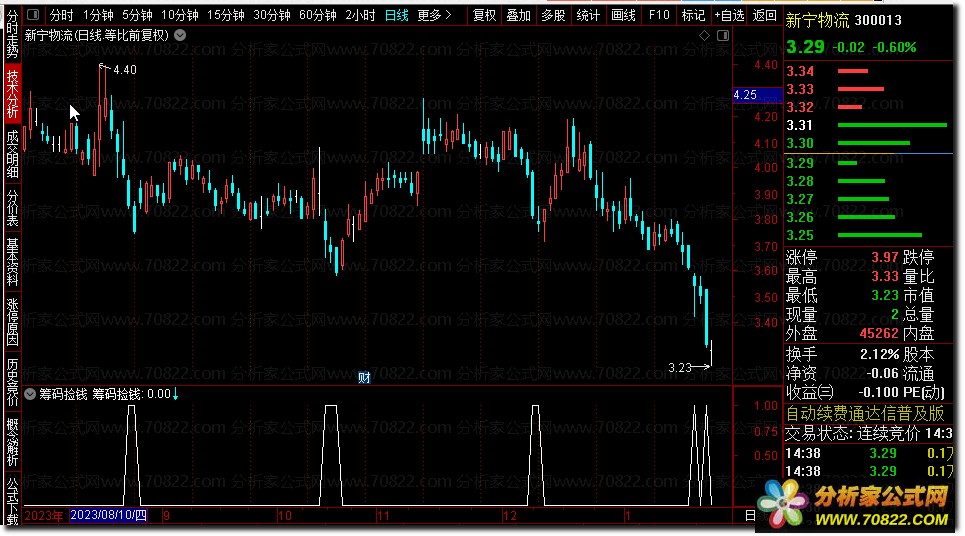Click the 自动续费通达信普及版 link
Screen dimensions: 965x536
pos(865,414)
